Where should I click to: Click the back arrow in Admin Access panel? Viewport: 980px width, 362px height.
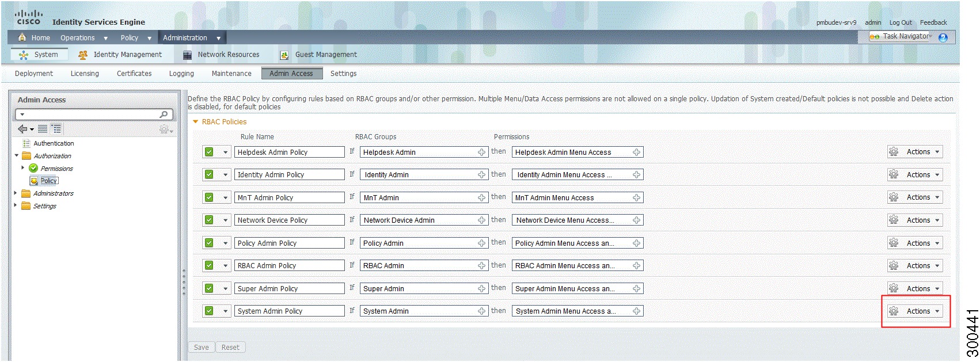click(x=22, y=129)
